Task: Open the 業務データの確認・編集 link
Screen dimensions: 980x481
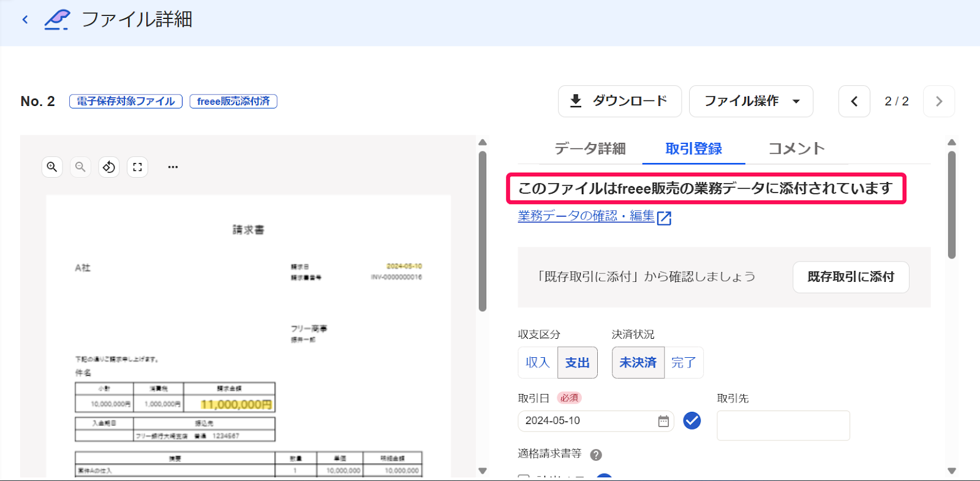Action: coord(586,216)
